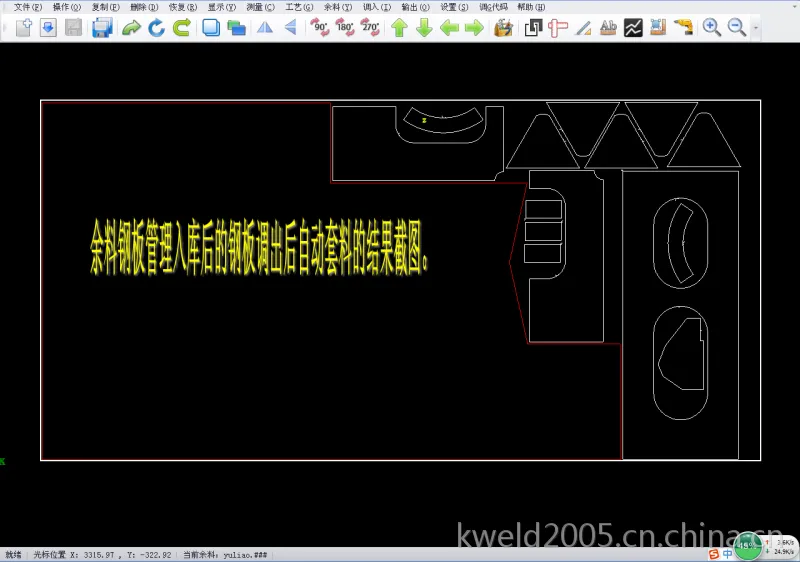Click the green network speed circle widget

(747, 546)
